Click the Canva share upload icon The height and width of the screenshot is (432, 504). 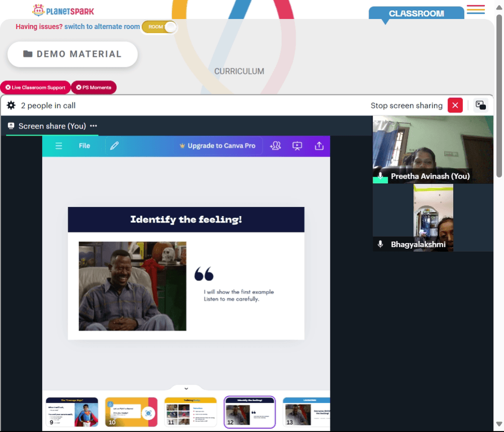click(x=319, y=146)
